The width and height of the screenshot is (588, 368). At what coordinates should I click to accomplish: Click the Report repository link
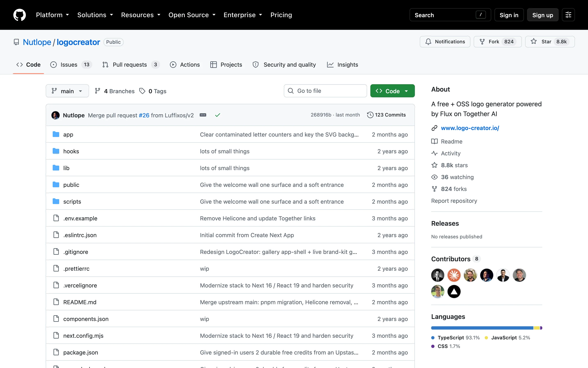(454, 201)
